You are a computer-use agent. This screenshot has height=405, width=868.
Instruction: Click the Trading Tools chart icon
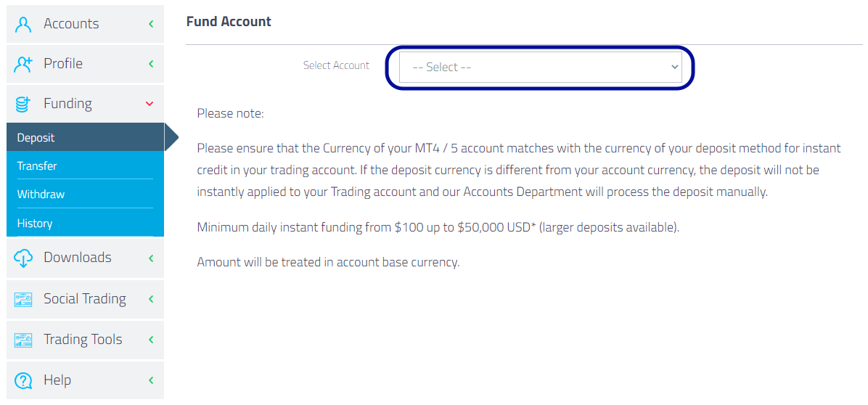[x=23, y=340]
